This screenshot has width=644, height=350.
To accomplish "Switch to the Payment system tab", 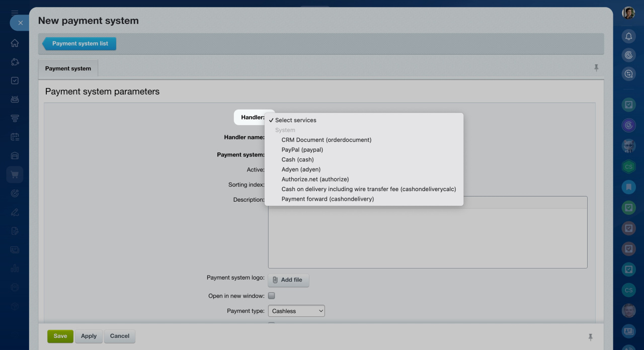I will [68, 68].
